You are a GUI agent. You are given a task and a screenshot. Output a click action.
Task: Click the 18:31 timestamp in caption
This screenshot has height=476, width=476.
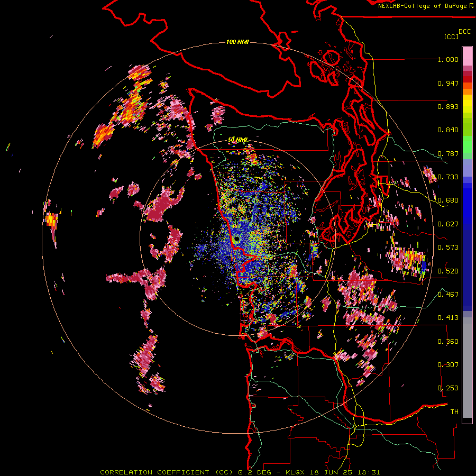click(x=369, y=472)
